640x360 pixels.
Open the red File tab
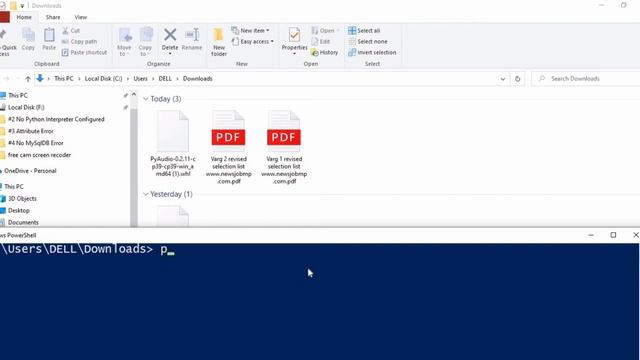(4, 17)
